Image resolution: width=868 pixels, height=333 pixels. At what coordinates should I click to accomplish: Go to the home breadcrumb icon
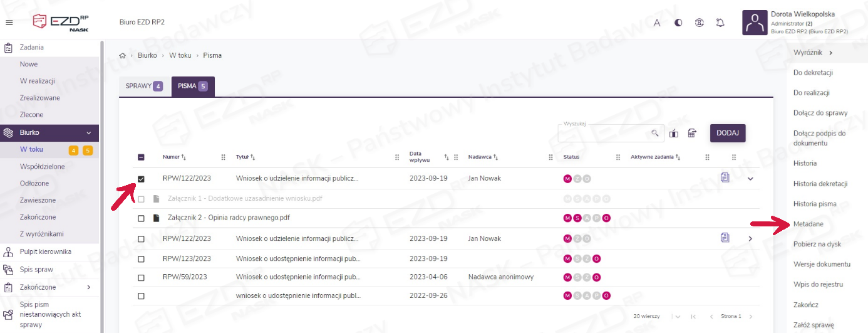click(x=122, y=56)
